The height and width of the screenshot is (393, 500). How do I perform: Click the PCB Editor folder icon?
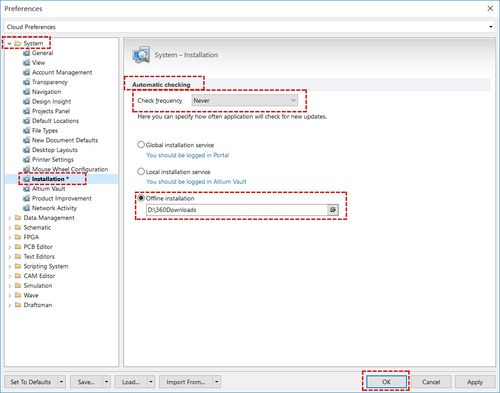18,247
